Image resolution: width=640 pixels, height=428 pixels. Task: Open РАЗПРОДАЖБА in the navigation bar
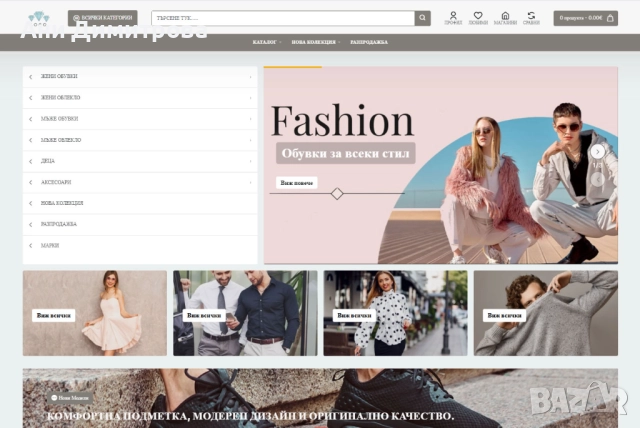[369, 42]
